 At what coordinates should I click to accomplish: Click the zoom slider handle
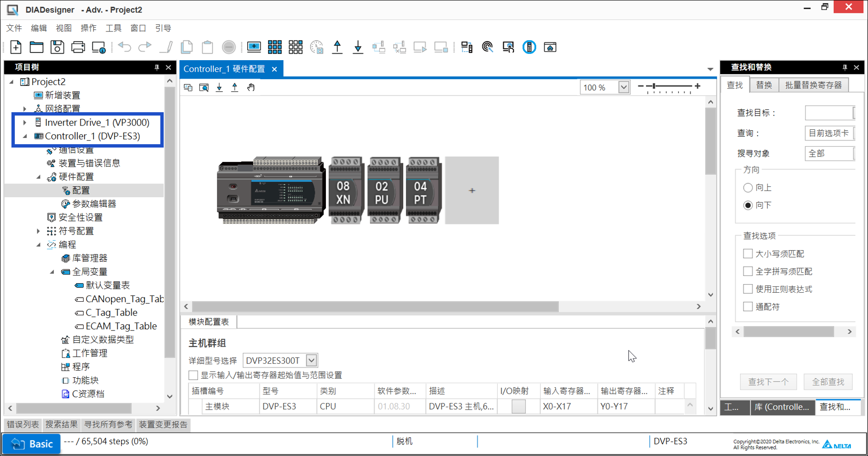pos(654,86)
